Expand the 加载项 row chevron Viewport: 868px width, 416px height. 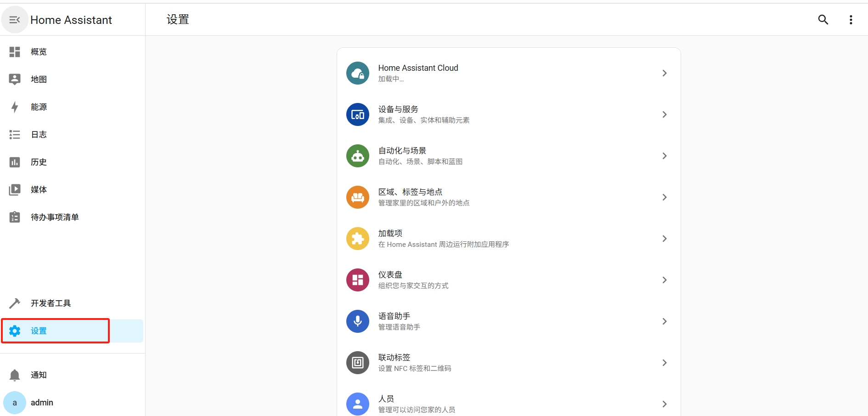pos(665,239)
